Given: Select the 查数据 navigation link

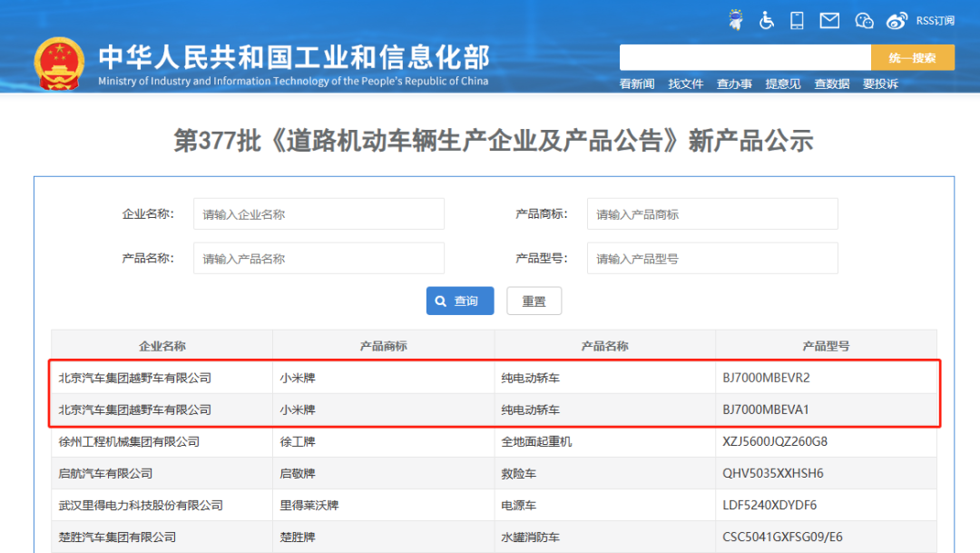Looking at the screenshot, I should coord(832,84).
